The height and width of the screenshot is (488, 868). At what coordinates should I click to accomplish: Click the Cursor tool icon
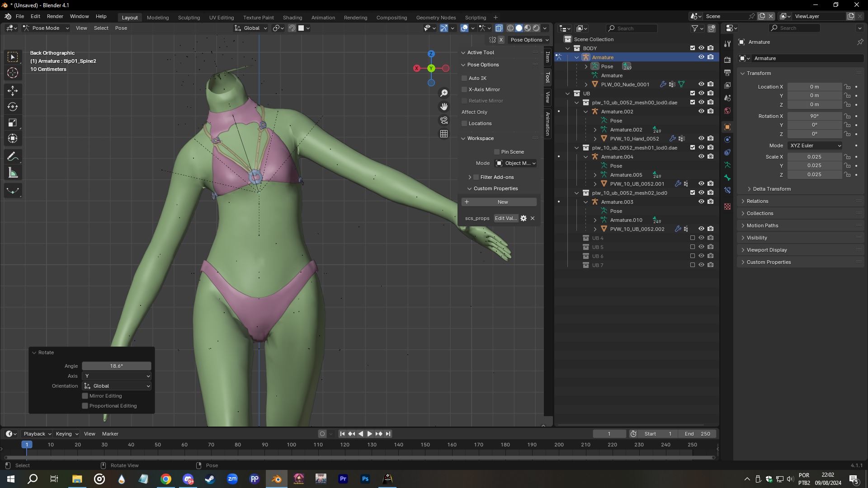point(13,73)
